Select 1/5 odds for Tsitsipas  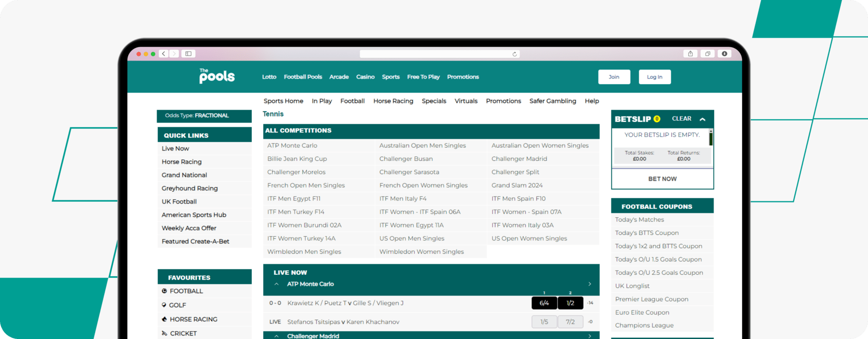(544, 322)
